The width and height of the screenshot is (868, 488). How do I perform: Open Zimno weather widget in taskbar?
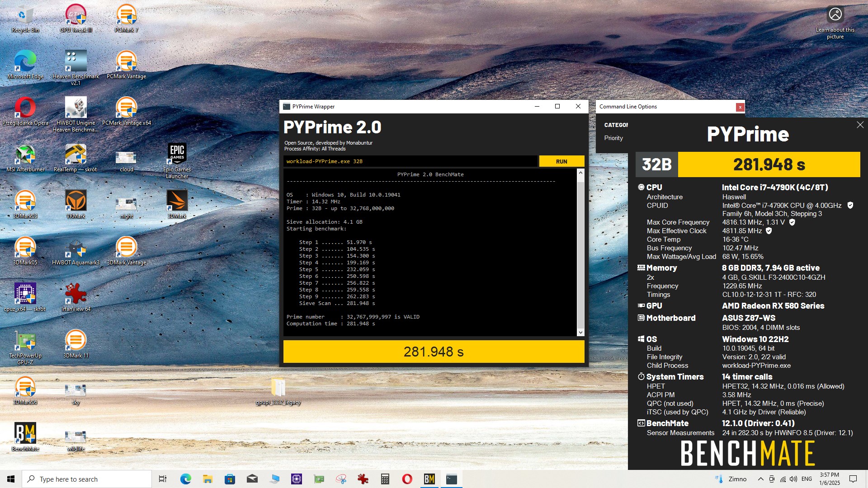click(731, 479)
